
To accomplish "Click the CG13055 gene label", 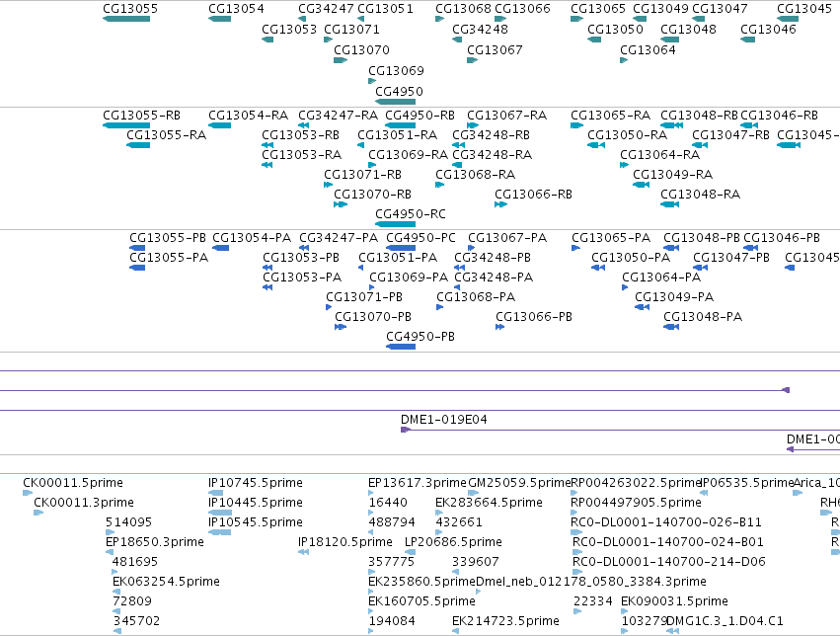I will 130,9.
